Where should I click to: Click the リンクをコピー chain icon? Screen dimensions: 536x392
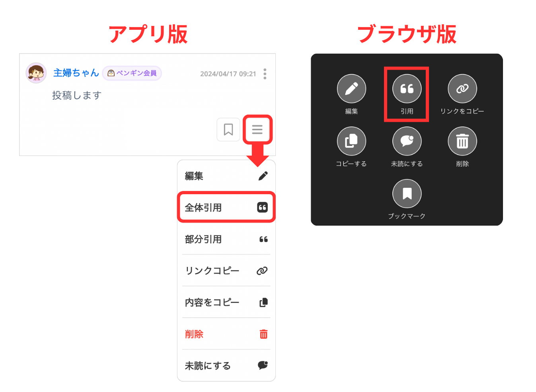(x=462, y=89)
